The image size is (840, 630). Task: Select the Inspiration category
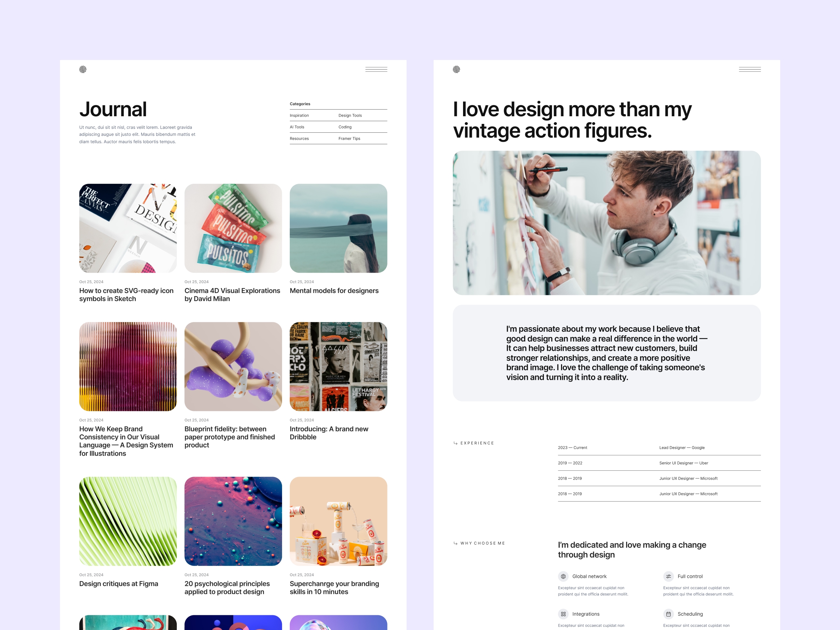300,115
